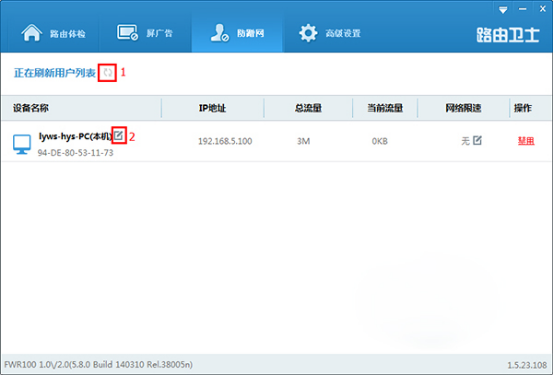Close the 路由卫士 window

tap(542, 9)
